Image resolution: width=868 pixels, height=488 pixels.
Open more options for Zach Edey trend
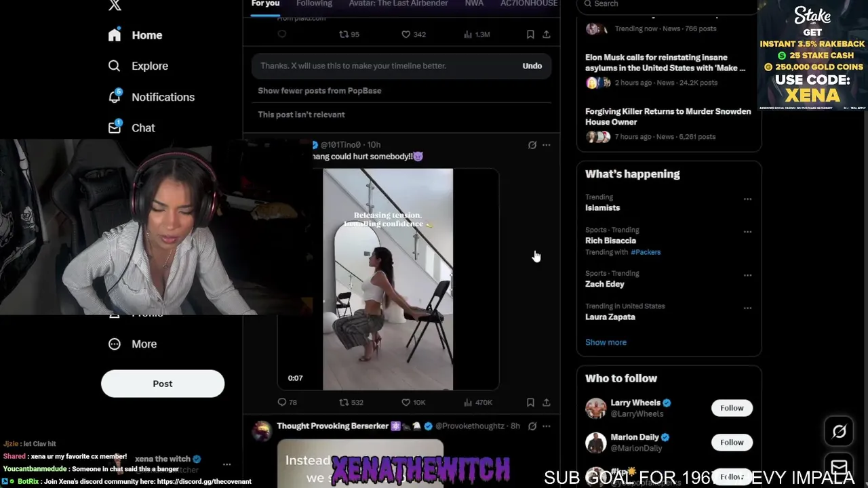[x=747, y=275]
